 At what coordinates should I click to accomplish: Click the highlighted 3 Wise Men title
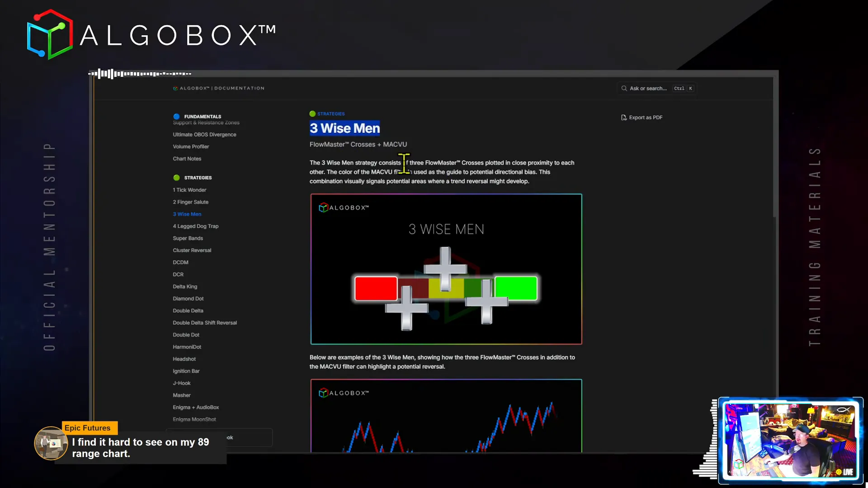(x=345, y=128)
